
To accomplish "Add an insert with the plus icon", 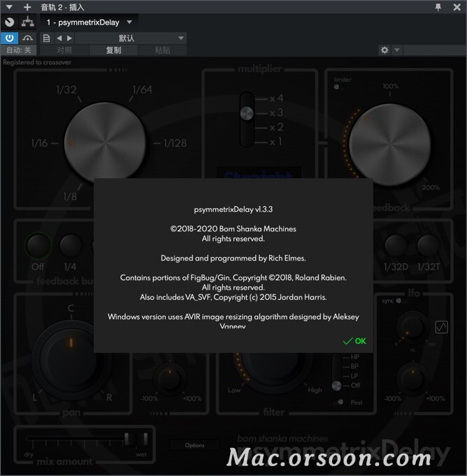I will pos(27,7).
